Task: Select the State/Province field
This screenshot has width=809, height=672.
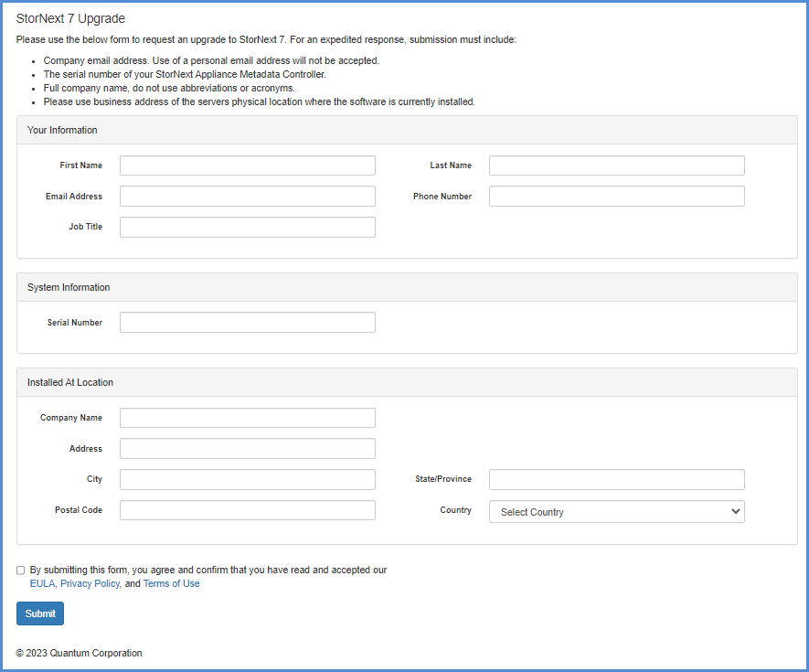Action: 617,479
